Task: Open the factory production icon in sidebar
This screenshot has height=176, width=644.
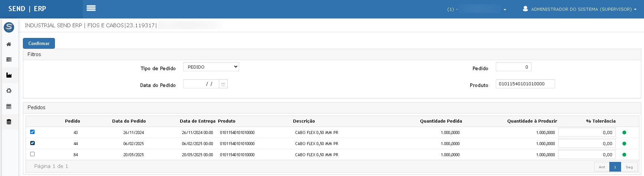Action: tap(9, 75)
